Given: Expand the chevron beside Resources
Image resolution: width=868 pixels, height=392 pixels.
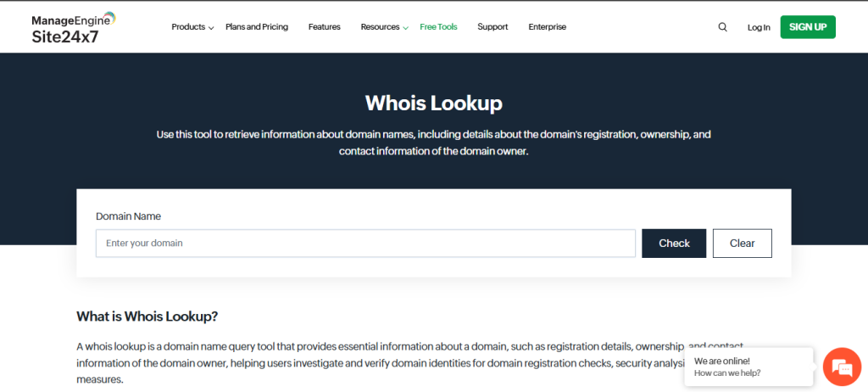Looking at the screenshot, I should click(406, 28).
